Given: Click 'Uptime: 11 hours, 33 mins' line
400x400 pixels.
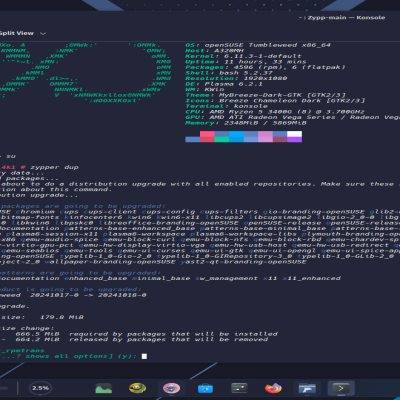Looking at the screenshot, I should pyautogui.click(x=246, y=62).
